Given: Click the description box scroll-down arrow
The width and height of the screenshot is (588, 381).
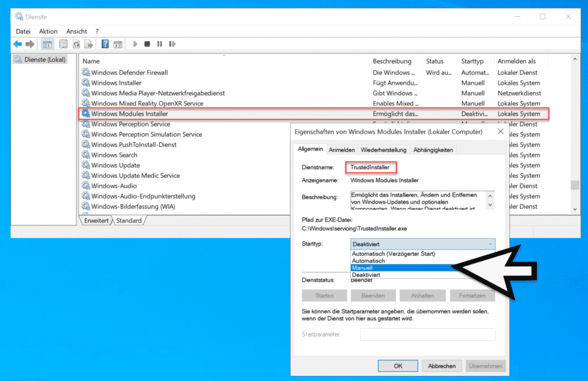Looking at the screenshot, I should click(x=490, y=205).
